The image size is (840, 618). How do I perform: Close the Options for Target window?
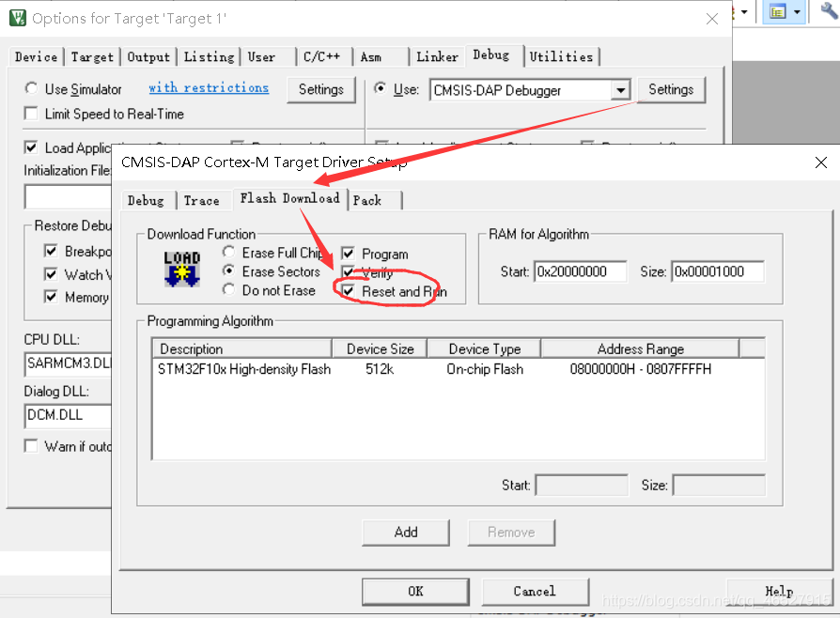point(712,19)
